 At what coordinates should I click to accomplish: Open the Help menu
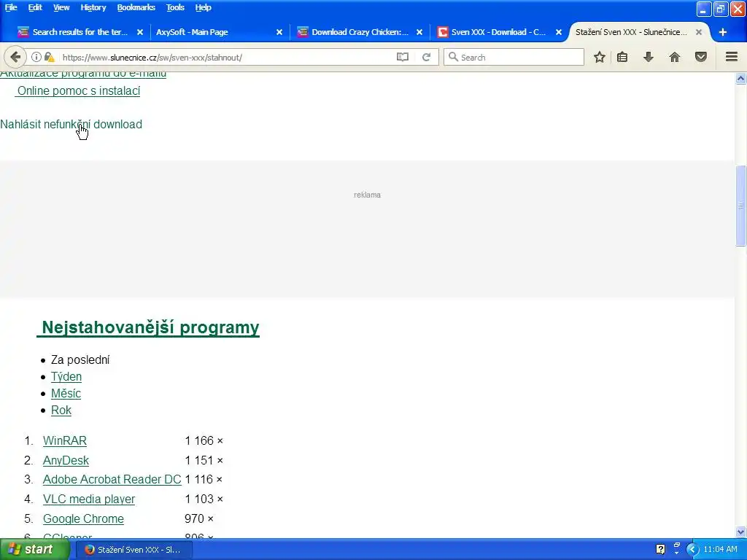(x=203, y=7)
